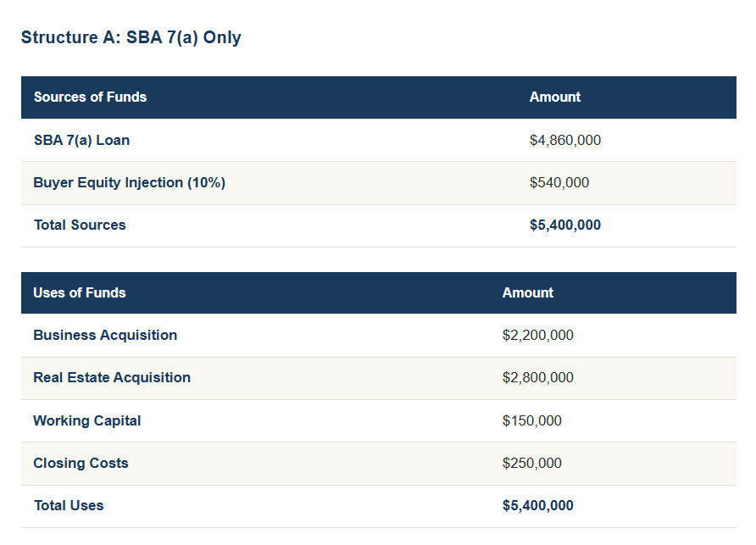The height and width of the screenshot is (545, 756).
Task: Click the $150,000 working capital amount
Action: (x=532, y=420)
